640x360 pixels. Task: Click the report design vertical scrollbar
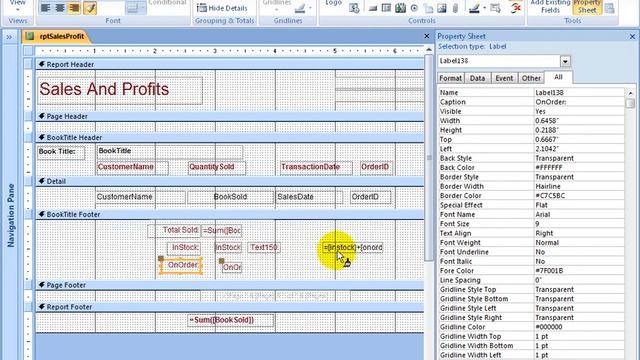429,157
